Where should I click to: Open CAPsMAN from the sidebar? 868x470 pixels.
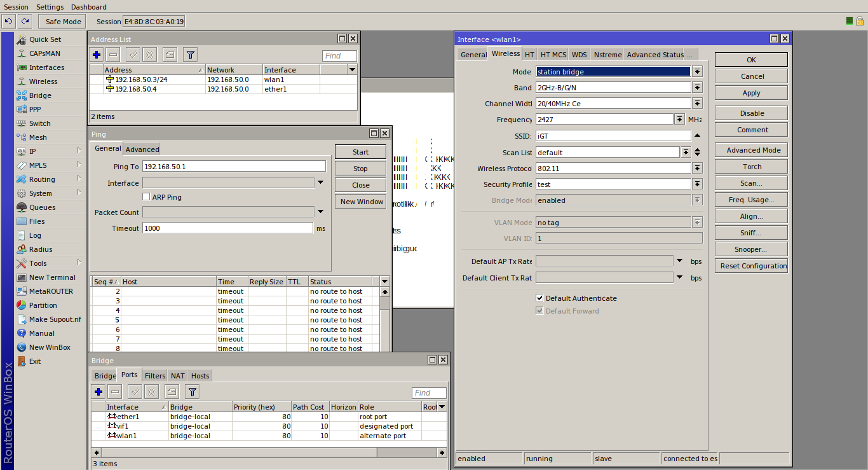(x=44, y=53)
